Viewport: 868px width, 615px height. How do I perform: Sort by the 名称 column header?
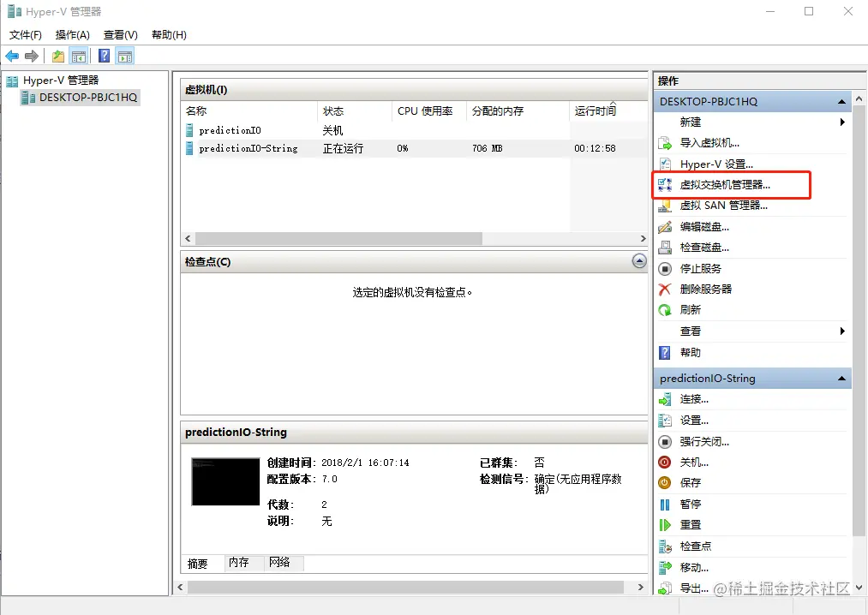click(x=249, y=111)
